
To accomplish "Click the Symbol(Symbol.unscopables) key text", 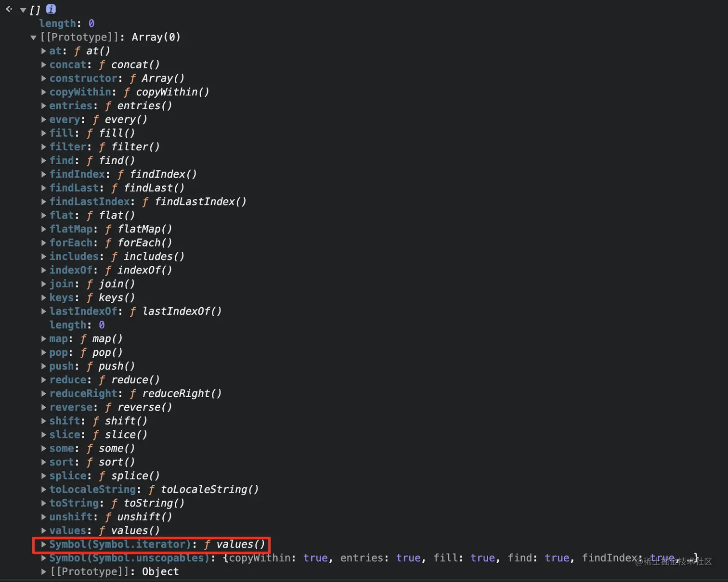I will 130,558.
